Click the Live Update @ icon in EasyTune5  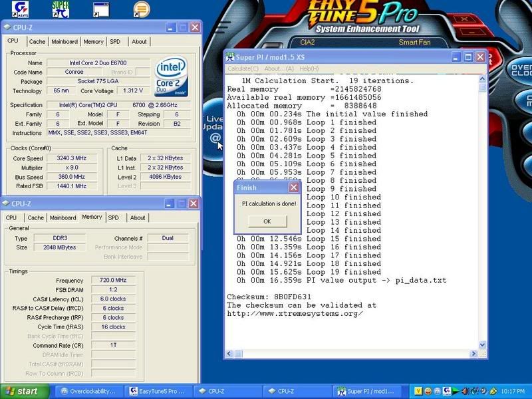(215, 138)
